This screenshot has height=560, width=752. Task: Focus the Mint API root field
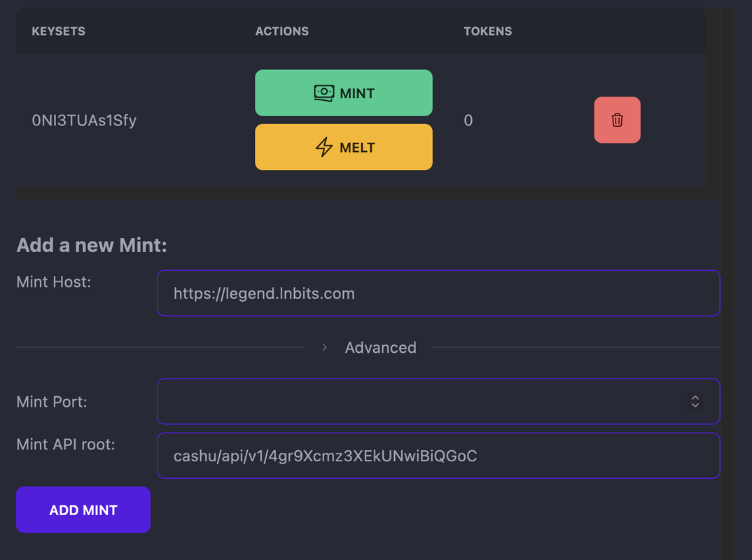click(x=438, y=456)
